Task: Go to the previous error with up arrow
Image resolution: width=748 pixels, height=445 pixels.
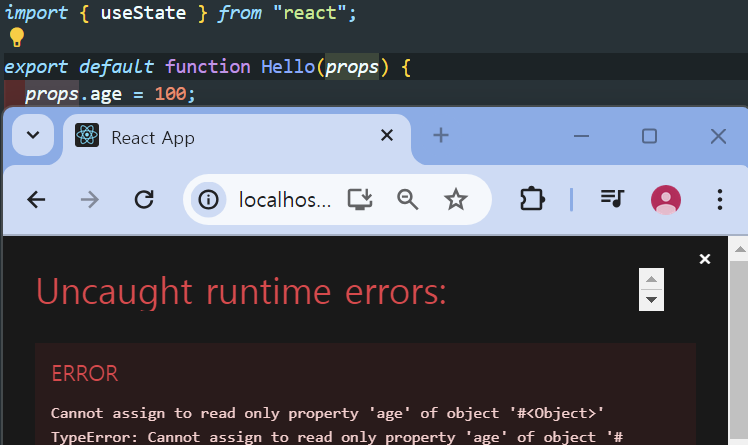Action: click(652, 279)
